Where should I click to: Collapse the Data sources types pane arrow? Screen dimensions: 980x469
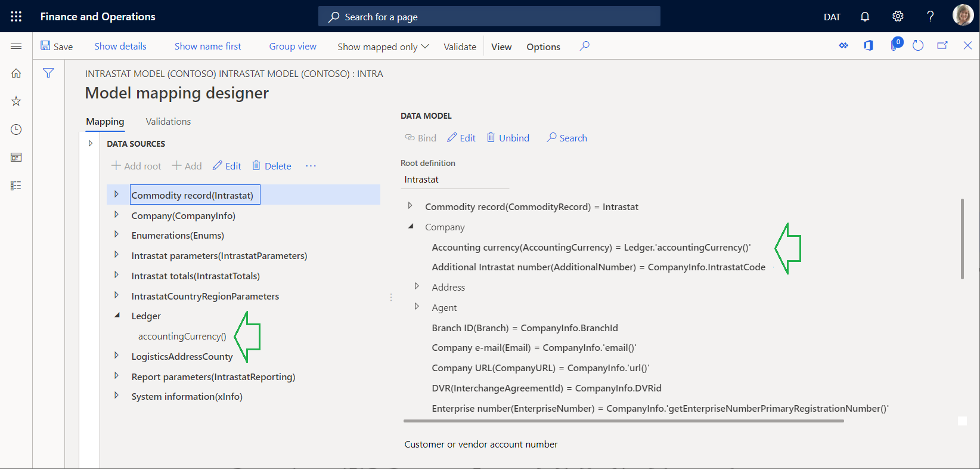(x=90, y=143)
